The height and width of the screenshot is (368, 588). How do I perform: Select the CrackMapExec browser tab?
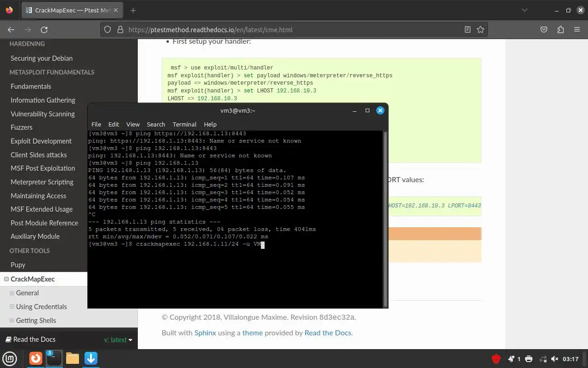tap(73, 10)
